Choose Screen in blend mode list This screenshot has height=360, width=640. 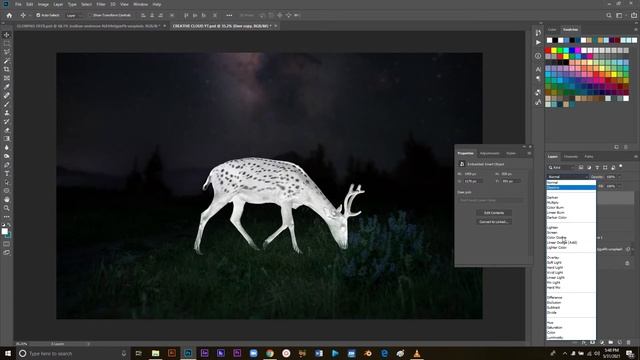coord(552,233)
